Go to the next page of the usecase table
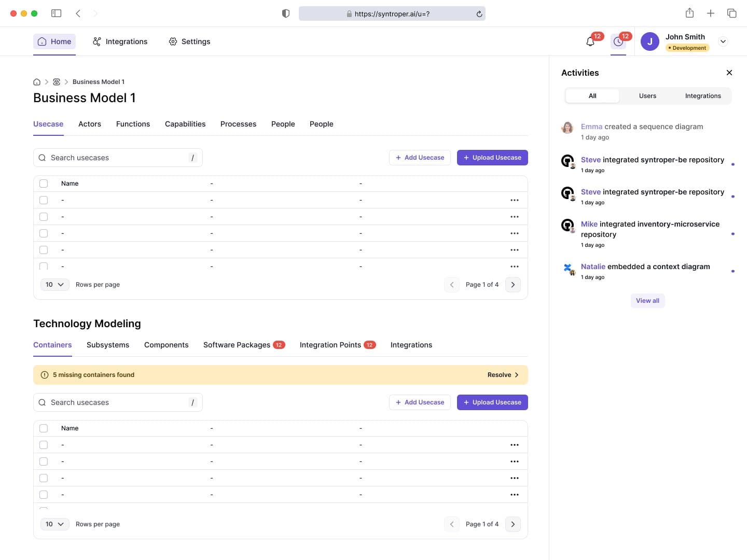The height and width of the screenshot is (560, 747). coord(513,285)
